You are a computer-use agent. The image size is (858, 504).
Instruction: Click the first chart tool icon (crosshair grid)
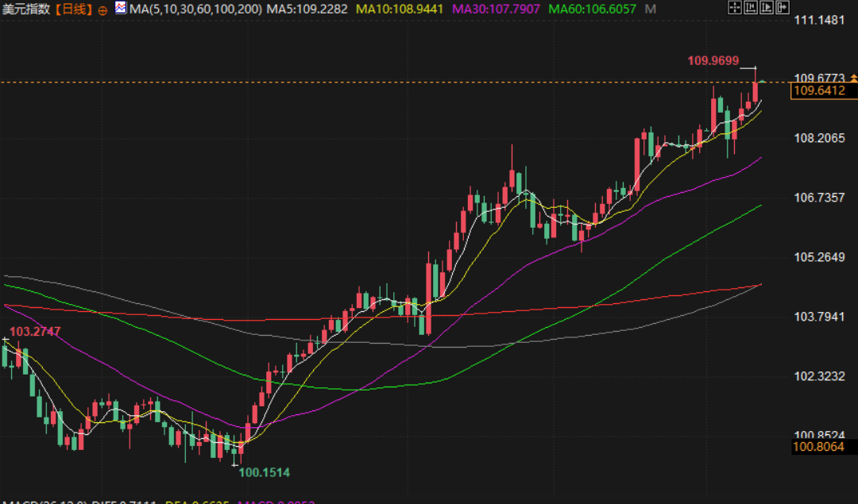click(x=735, y=9)
